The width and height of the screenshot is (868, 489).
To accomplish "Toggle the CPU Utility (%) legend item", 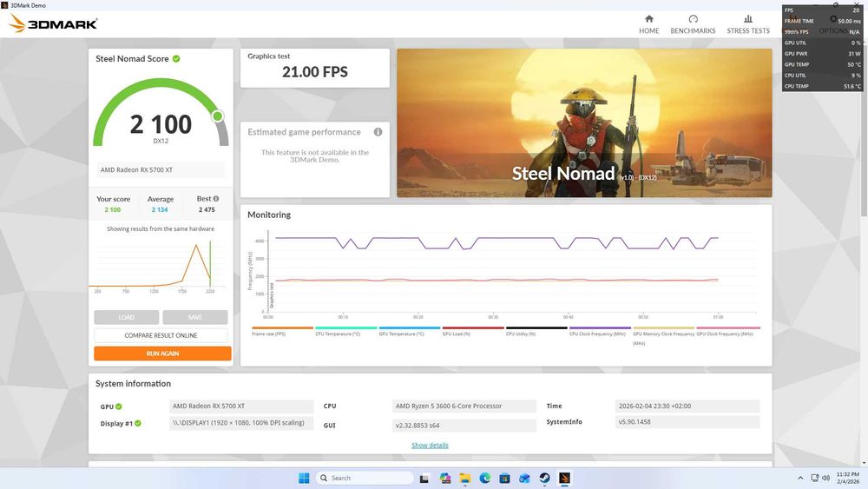I will pos(536,331).
